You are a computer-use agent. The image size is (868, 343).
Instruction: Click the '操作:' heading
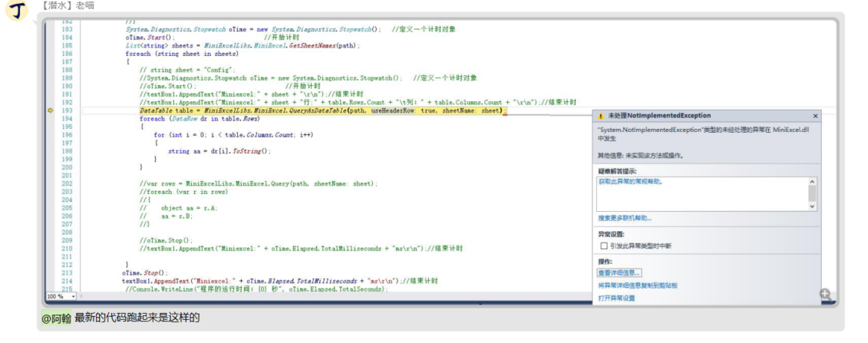[605, 262]
